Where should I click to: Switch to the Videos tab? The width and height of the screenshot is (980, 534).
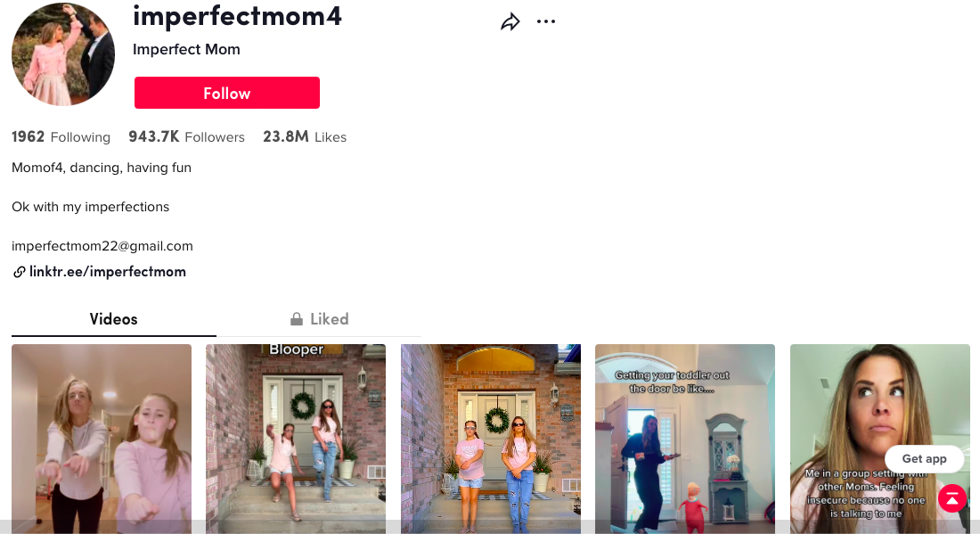click(x=114, y=319)
